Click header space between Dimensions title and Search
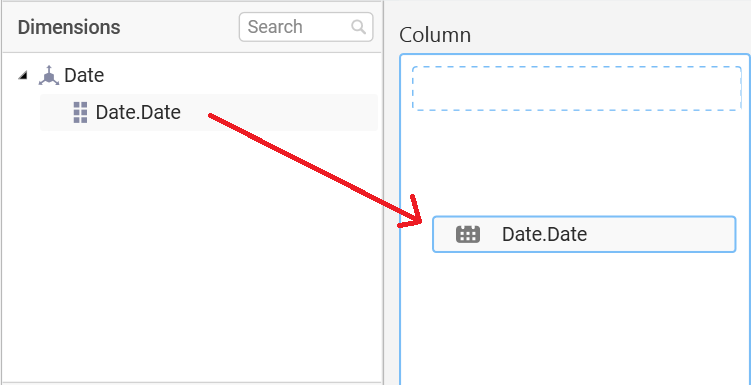Screen dimensions: 751x385 coord(180,27)
